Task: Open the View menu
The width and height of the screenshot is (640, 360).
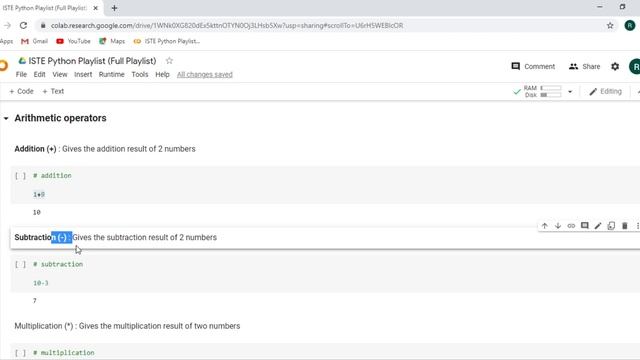Action: coord(60,74)
